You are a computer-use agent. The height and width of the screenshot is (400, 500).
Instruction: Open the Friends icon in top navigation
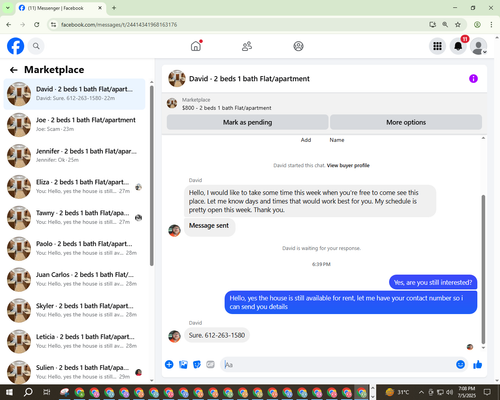(247, 46)
